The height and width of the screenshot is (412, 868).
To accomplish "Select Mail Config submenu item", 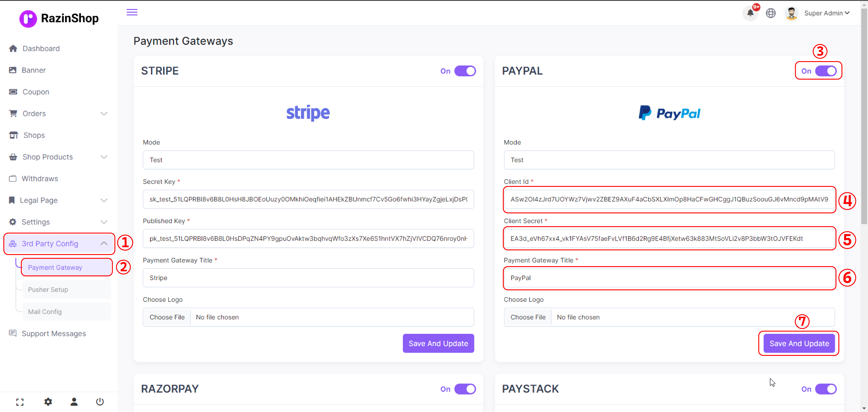I will coord(67,312).
